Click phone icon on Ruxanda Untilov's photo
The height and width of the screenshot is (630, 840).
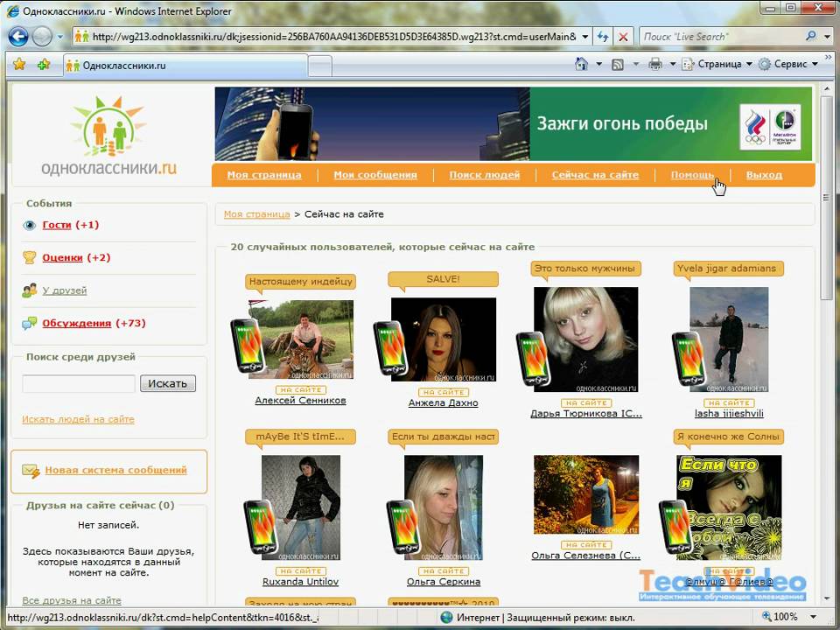261,527
